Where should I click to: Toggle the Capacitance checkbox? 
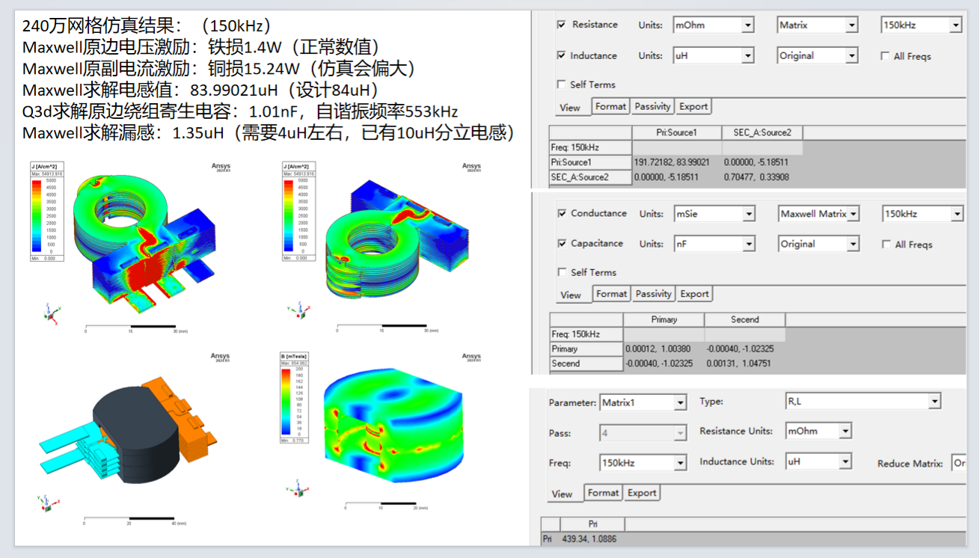[563, 243]
